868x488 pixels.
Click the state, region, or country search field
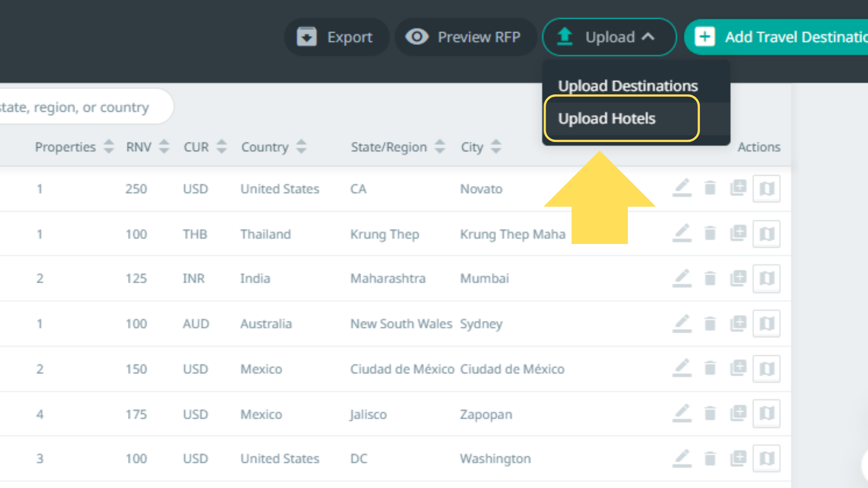(81, 107)
